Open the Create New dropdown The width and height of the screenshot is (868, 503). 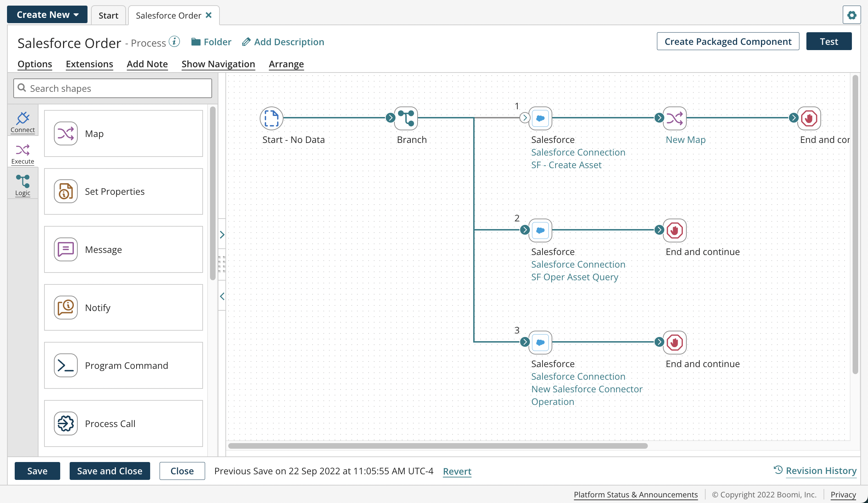click(47, 14)
